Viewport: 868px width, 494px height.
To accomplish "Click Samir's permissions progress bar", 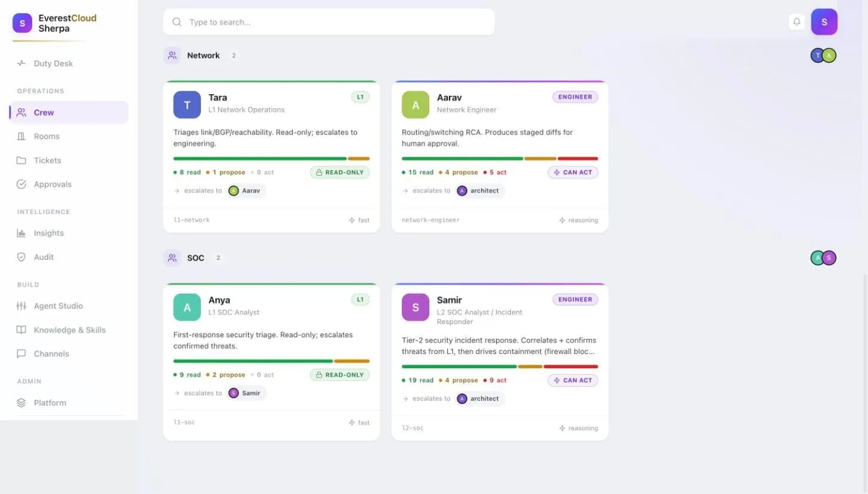I will (500, 366).
